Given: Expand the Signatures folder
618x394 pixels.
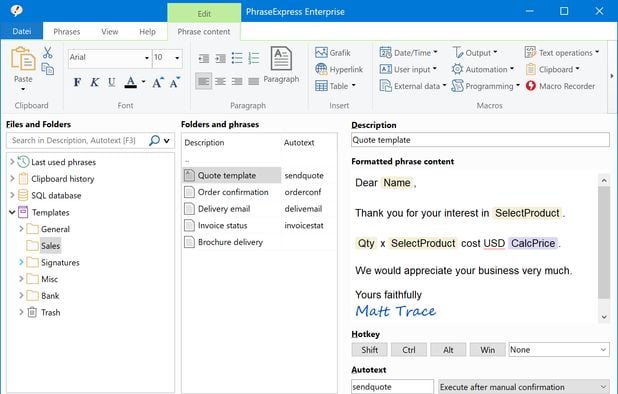Looking at the screenshot, I should click(21, 262).
